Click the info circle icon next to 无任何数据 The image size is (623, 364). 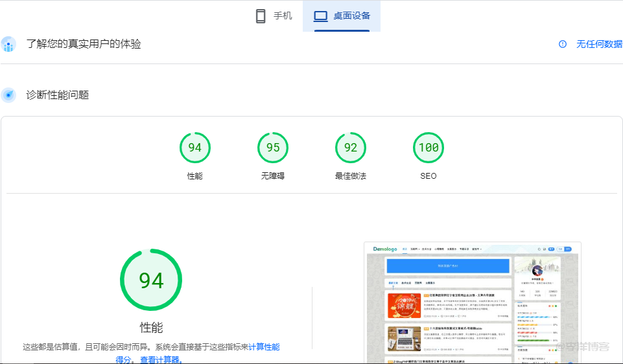click(563, 44)
